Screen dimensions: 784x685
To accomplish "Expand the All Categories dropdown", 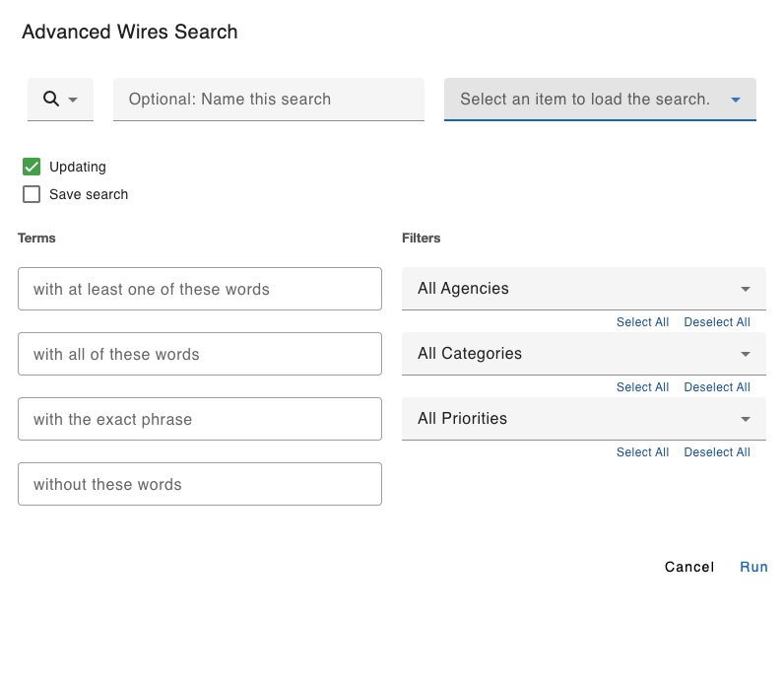I will click(583, 354).
